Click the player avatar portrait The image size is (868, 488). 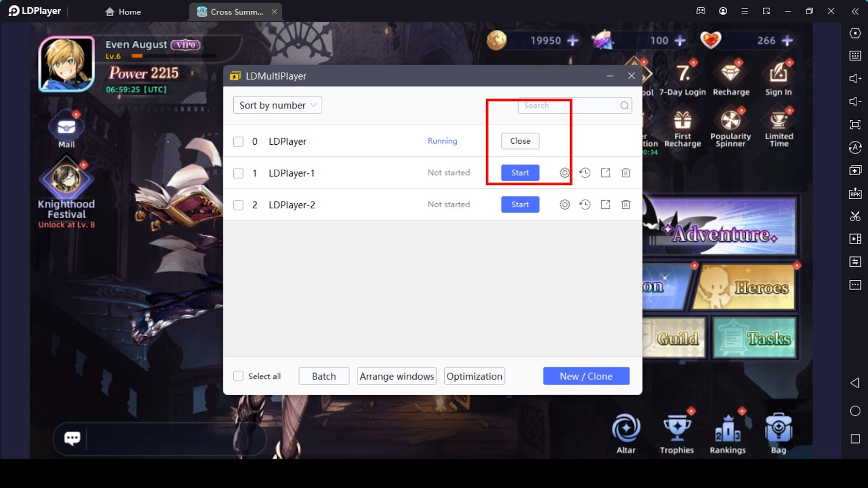67,64
